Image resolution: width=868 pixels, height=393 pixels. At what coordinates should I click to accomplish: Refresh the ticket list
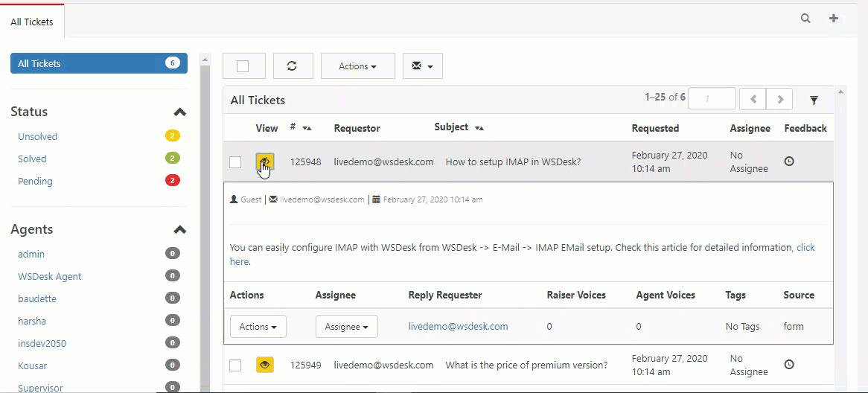(293, 65)
